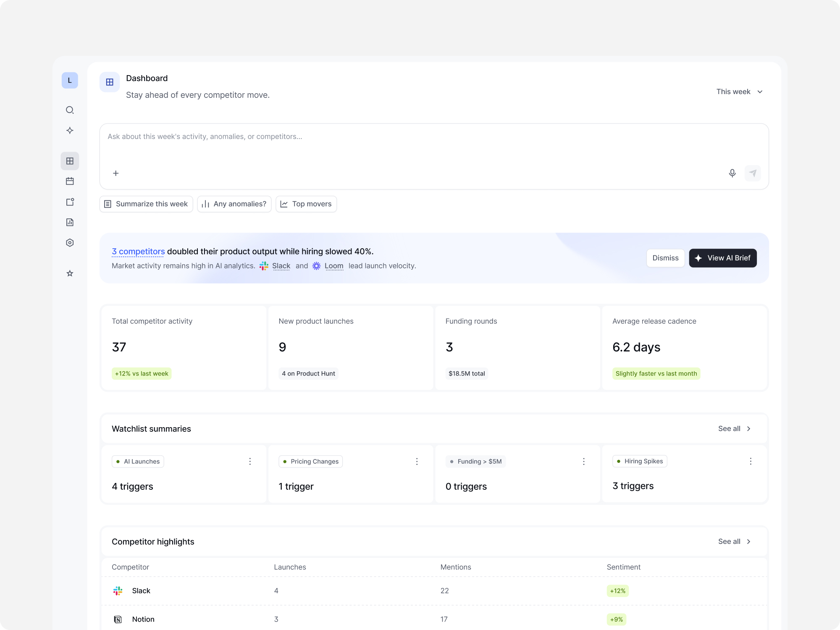Click the Sentiment column header

pos(623,567)
